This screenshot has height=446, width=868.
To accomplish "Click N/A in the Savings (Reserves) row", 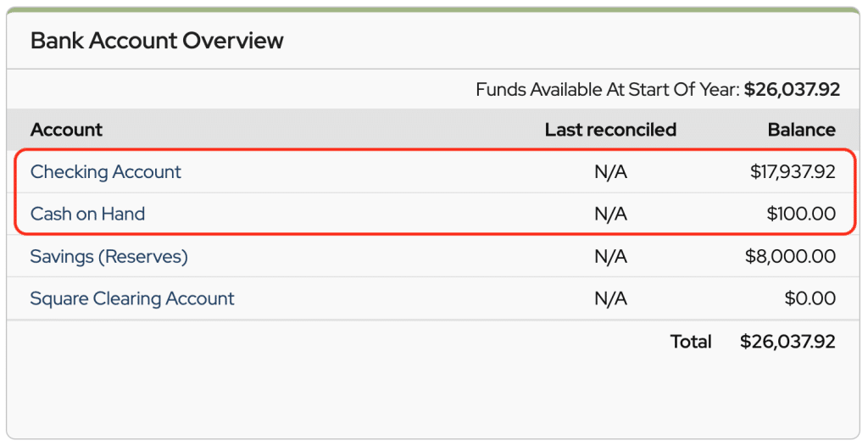I will click(610, 257).
